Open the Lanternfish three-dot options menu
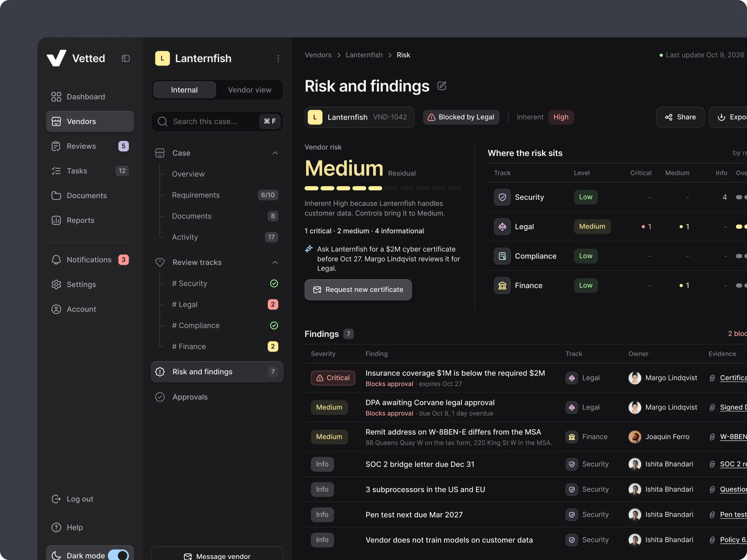 coord(278,58)
